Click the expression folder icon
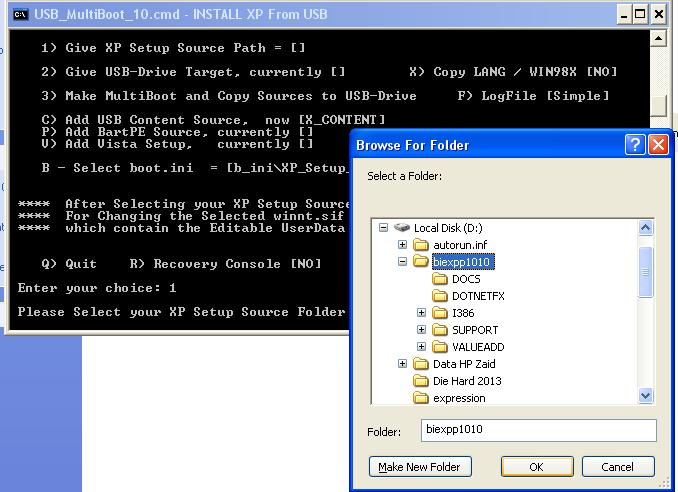Image resolution: width=678 pixels, height=492 pixels. pos(421,398)
